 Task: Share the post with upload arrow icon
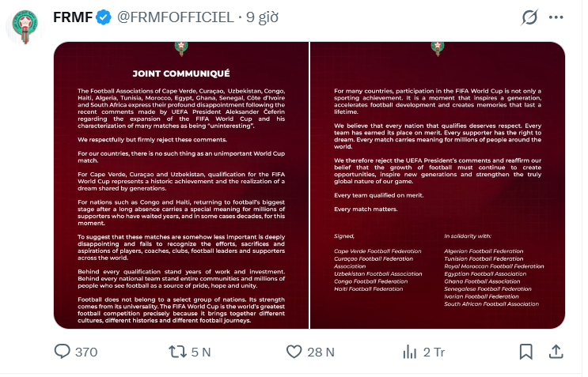tap(556, 352)
